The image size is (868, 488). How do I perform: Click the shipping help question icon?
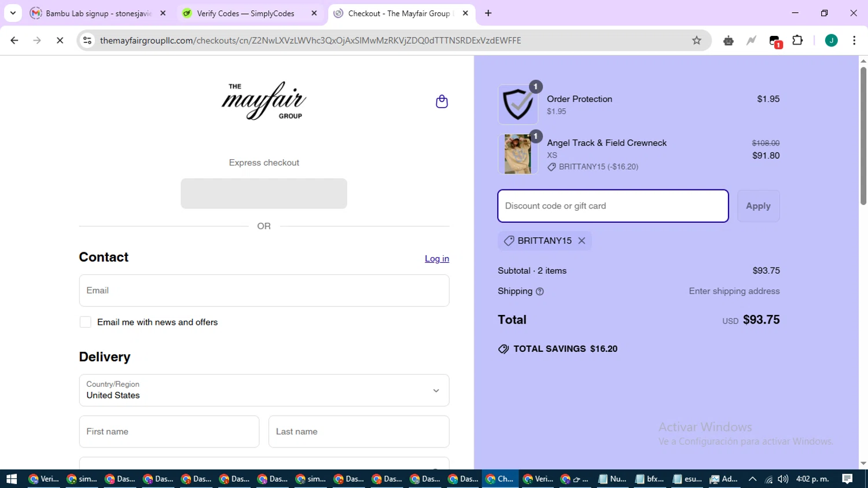pos(540,291)
